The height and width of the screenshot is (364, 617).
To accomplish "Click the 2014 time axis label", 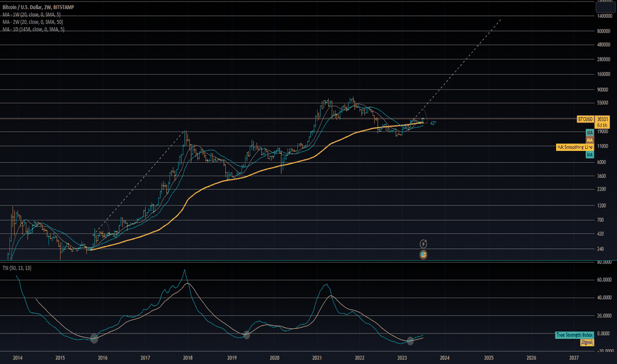I will (x=17, y=357).
